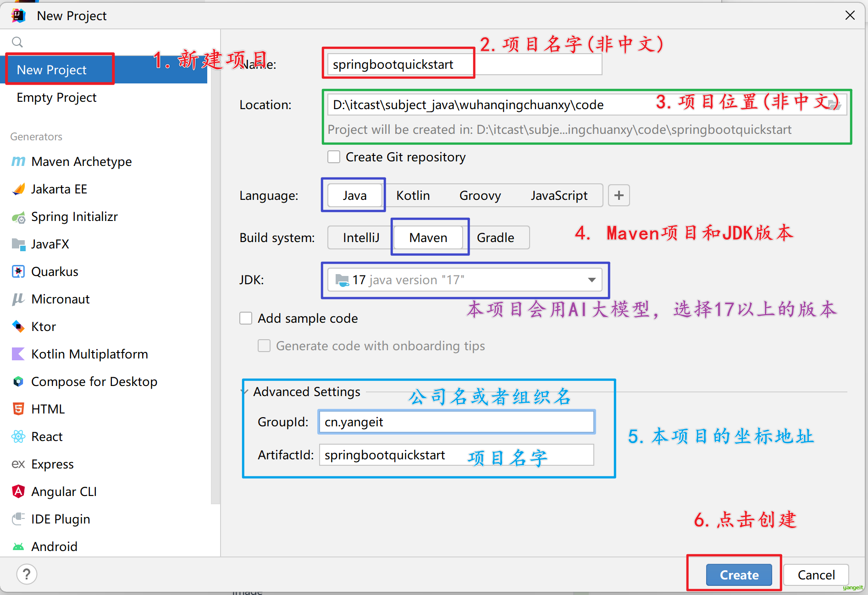Select the Ktor list entry

click(44, 327)
